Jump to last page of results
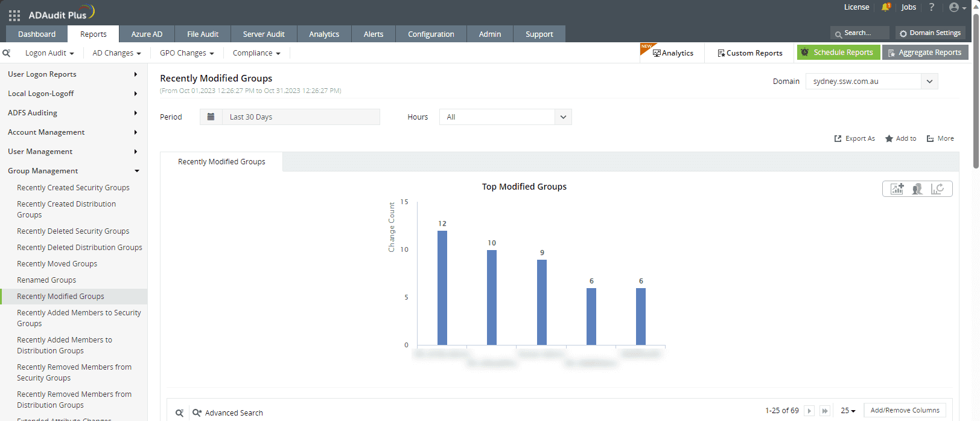The image size is (980, 421). pos(824,411)
